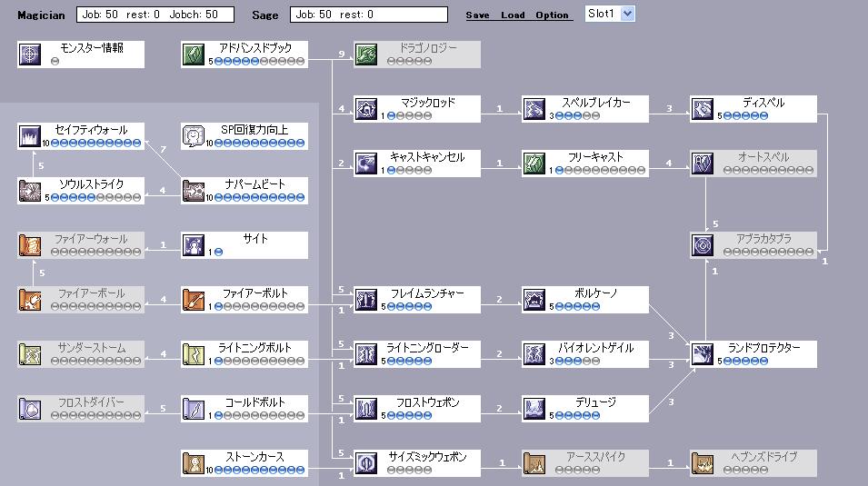Click the ライトニングローダー skill icon
The height and width of the screenshot is (486, 868).
[x=366, y=354]
